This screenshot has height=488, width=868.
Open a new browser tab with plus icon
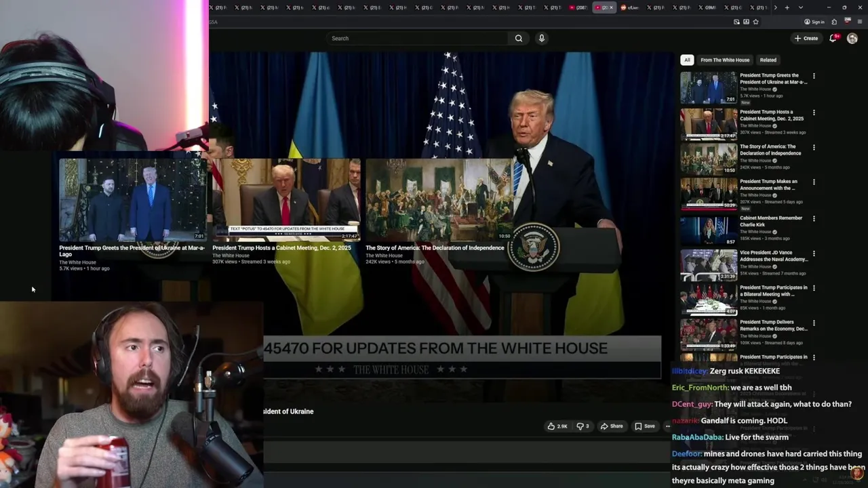point(787,7)
